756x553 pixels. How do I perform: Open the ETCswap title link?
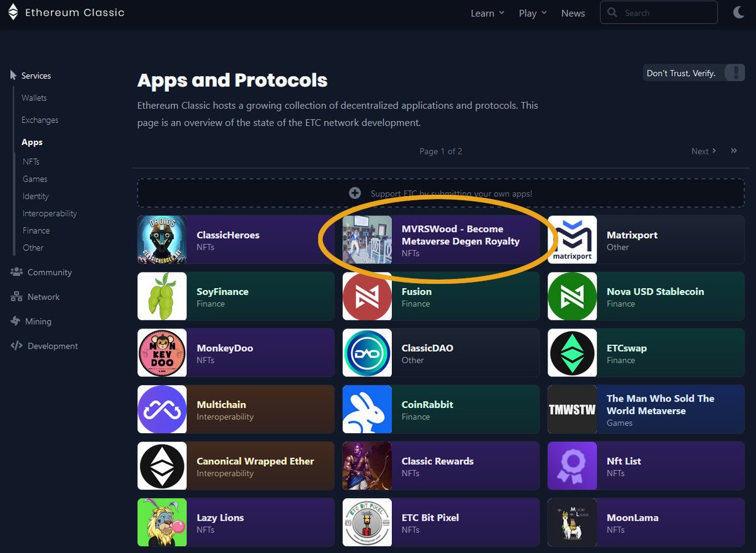pos(626,348)
